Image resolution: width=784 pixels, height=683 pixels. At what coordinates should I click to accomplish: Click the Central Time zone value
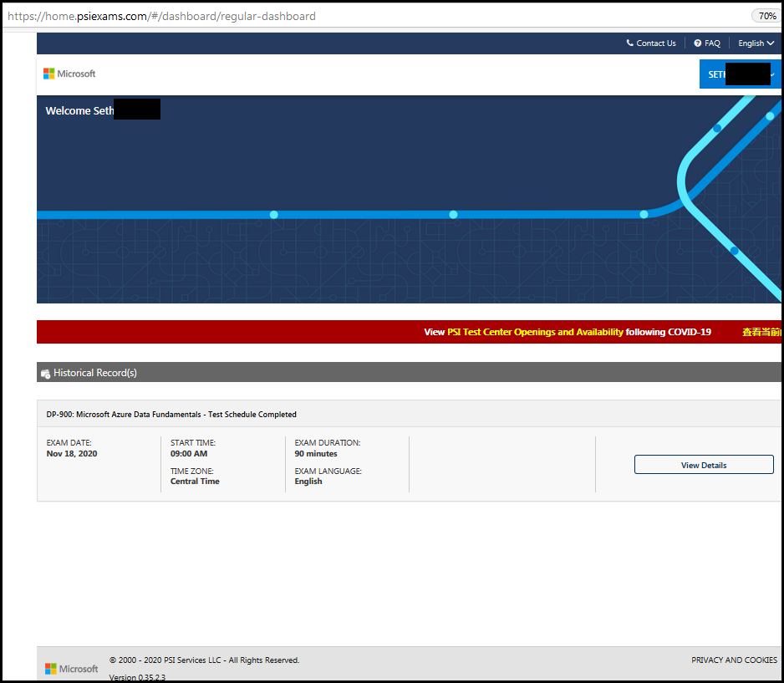tap(195, 481)
